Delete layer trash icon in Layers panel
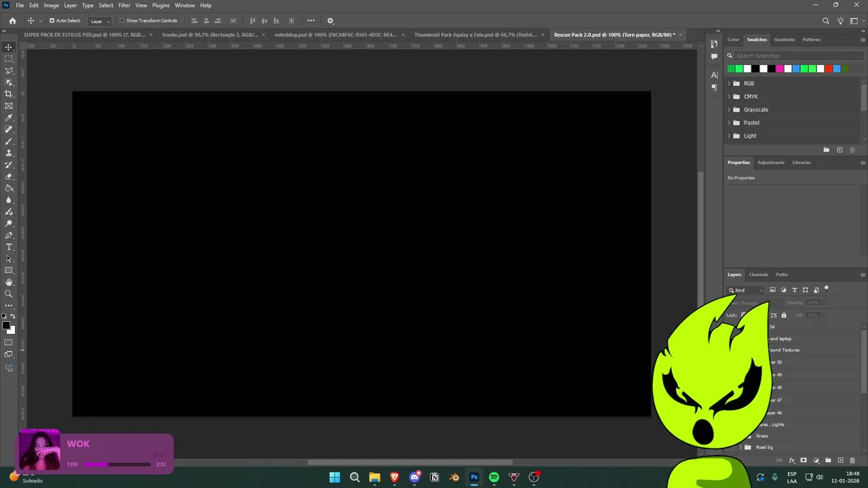Screen dimensions: 868x488 [x=852, y=461]
